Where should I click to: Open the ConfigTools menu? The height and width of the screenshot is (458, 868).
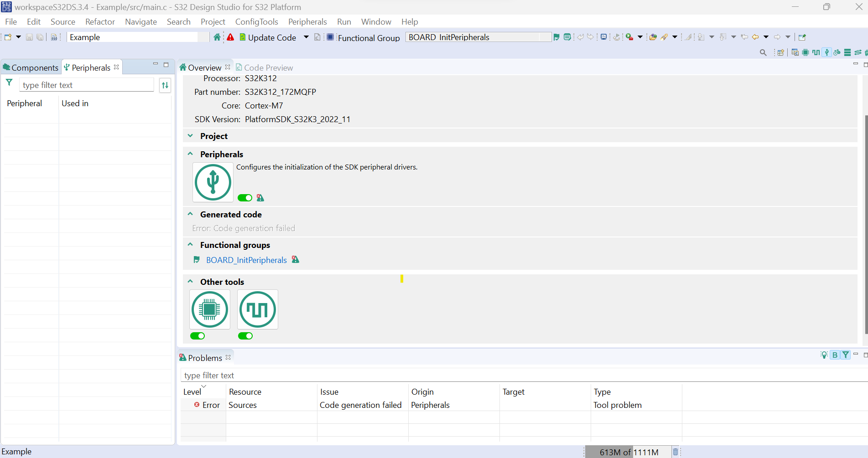coord(256,21)
